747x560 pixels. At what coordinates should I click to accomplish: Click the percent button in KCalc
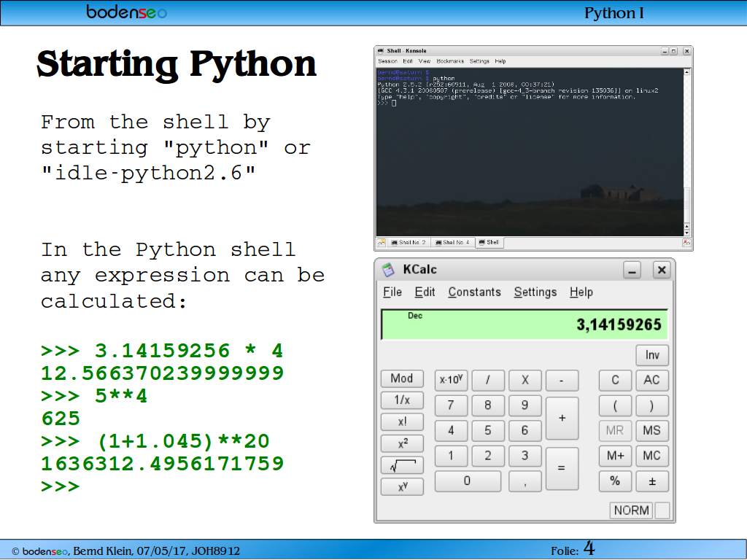pyautogui.click(x=615, y=481)
